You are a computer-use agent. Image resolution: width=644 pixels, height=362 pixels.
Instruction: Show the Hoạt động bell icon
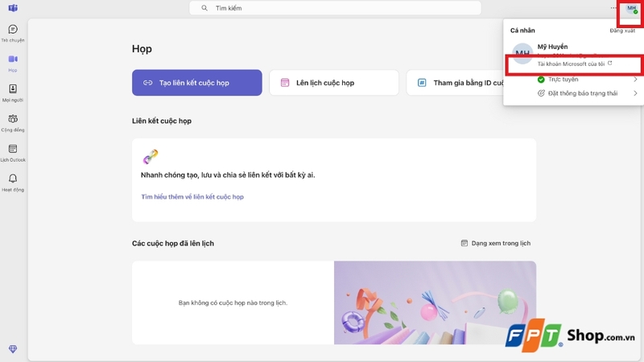tap(13, 179)
